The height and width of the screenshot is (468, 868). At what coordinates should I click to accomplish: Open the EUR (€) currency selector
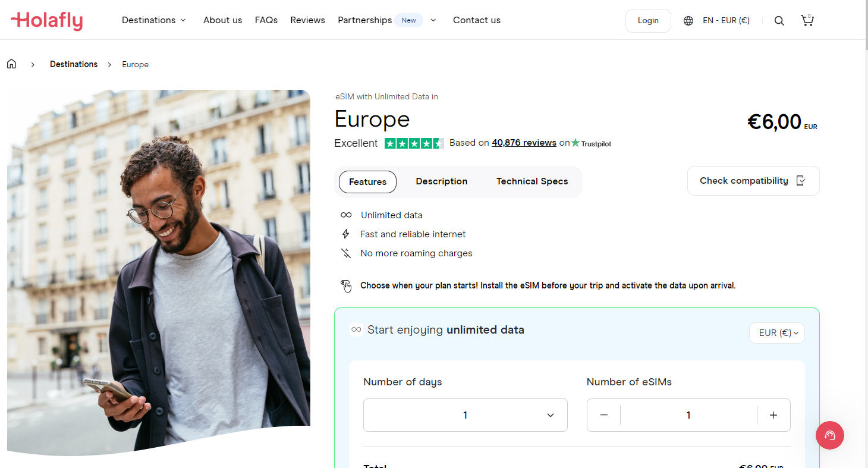click(x=776, y=333)
